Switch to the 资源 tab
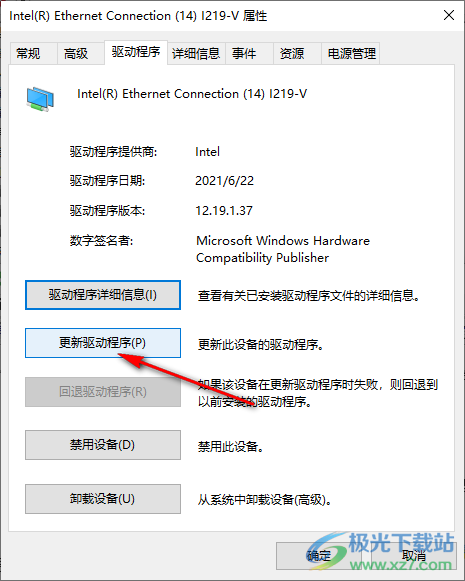The width and height of the screenshot is (465, 581). point(292,53)
